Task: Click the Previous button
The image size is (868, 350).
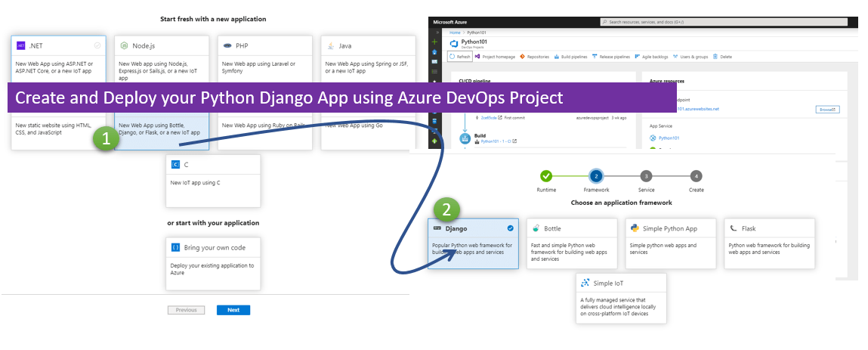Action: [187, 310]
